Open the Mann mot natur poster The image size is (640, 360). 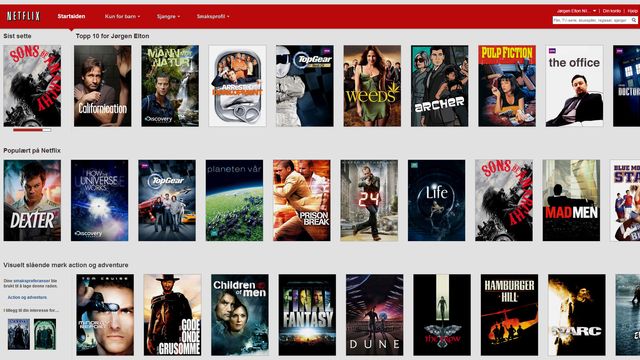(170, 86)
